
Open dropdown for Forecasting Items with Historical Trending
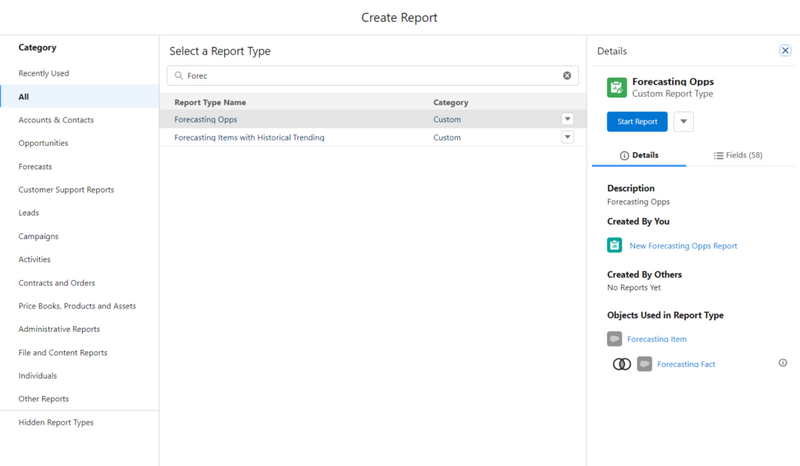click(x=567, y=137)
